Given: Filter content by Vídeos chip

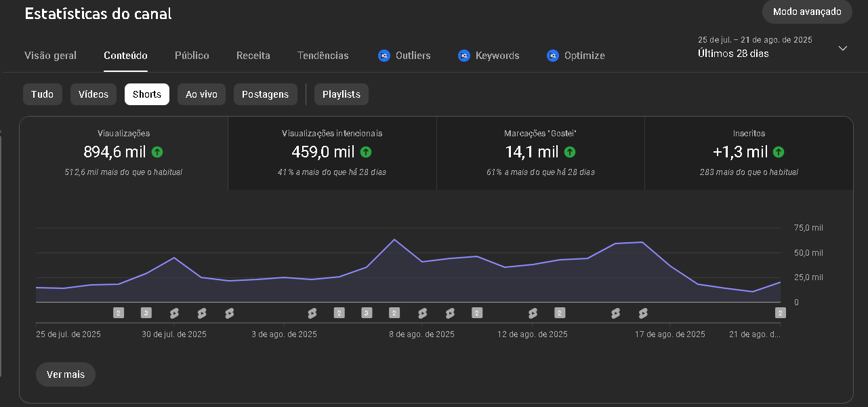Looking at the screenshot, I should [x=94, y=94].
